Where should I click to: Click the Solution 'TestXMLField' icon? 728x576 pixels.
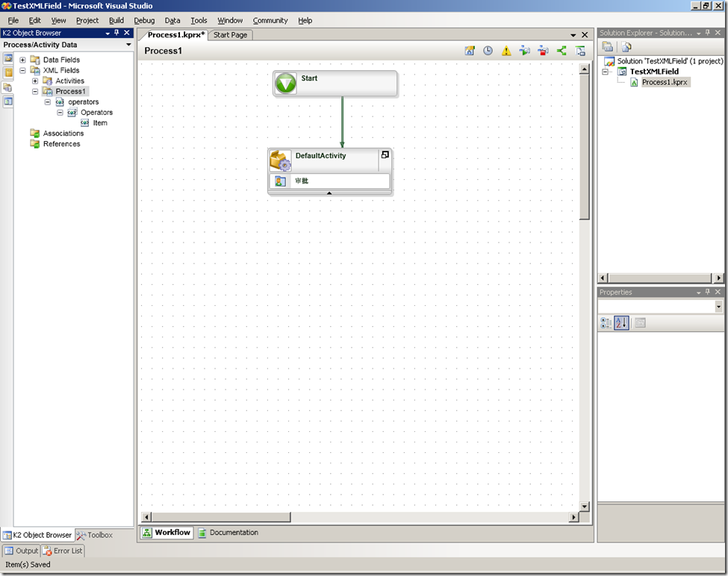pos(609,61)
